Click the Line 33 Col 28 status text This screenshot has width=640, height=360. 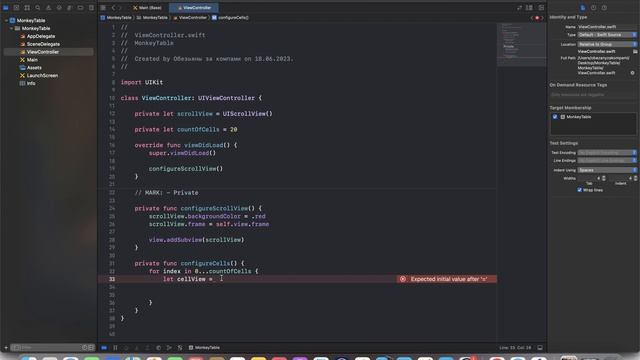pyautogui.click(x=516, y=348)
